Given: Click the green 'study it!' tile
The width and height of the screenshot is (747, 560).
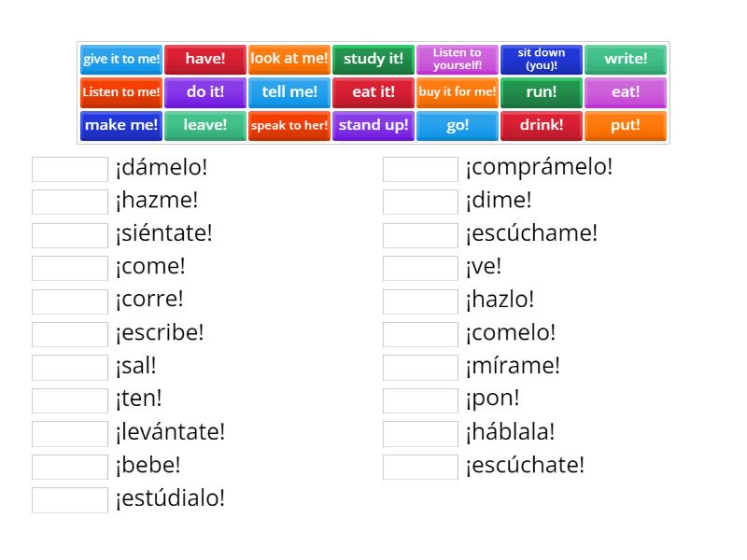Looking at the screenshot, I should pos(373,59).
